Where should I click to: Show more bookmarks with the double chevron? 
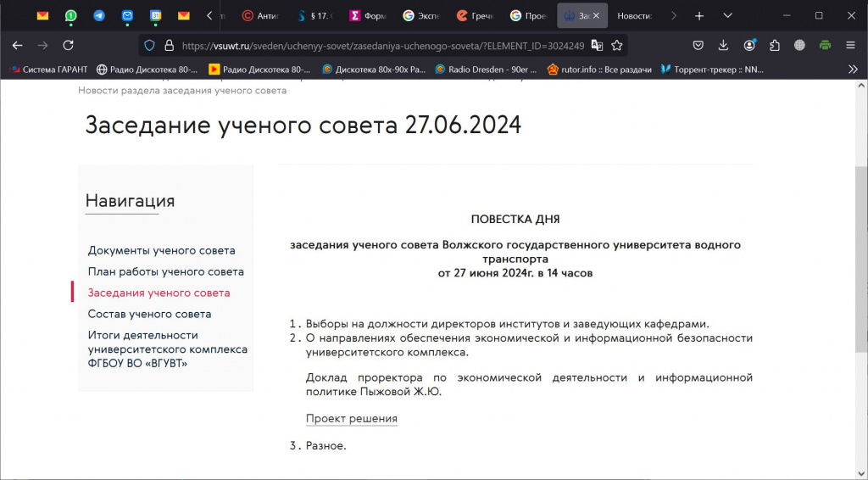(x=853, y=70)
